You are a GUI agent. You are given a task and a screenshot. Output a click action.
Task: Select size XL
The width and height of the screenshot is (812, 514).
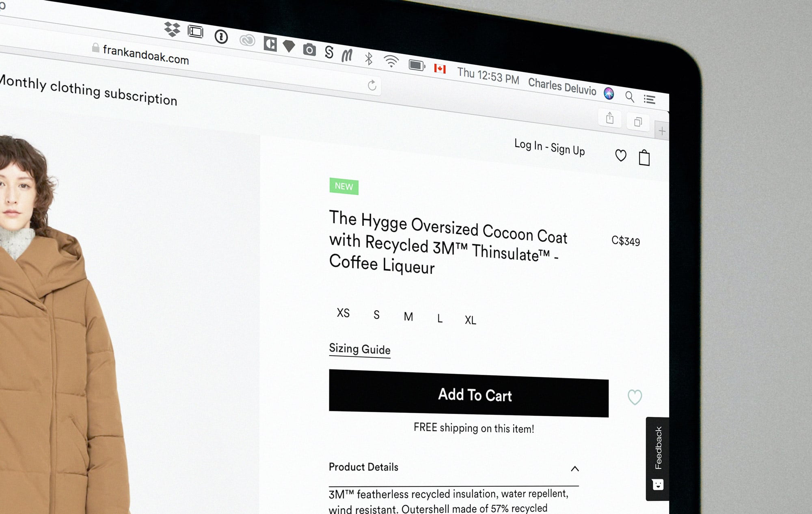pyautogui.click(x=470, y=320)
